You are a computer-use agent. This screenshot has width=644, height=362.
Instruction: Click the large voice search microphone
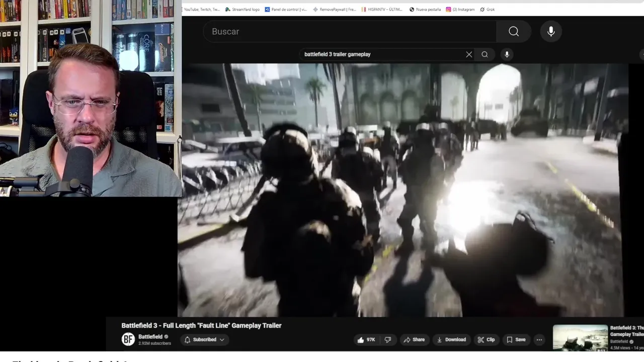[x=551, y=31]
